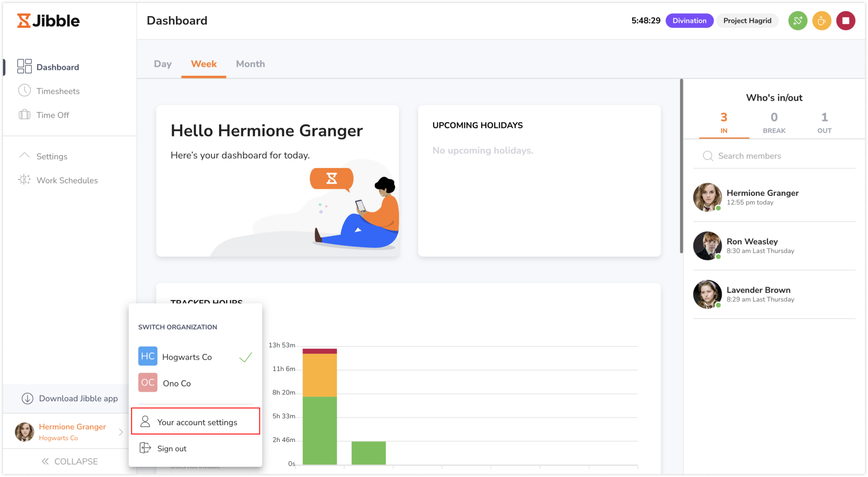Open Timesheets from the sidebar

(58, 91)
